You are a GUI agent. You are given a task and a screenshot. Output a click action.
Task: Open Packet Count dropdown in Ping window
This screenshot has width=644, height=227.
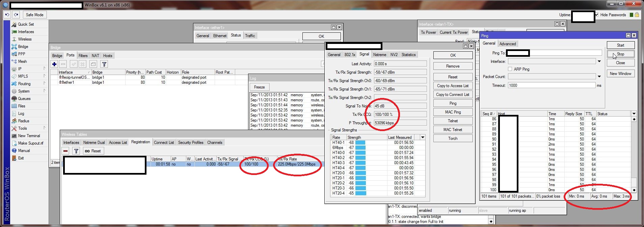pos(599,77)
